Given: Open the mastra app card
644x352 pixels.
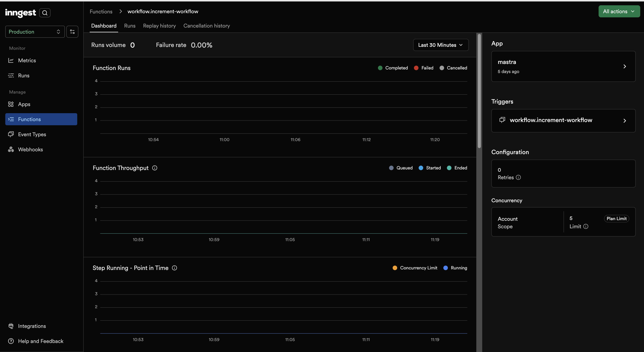Looking at the screenshot, I should click(563, 66).
